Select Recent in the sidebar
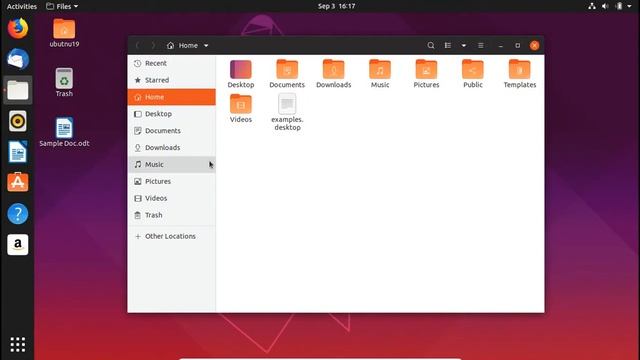Image resolution: width=640 pixels, height=360 pixels. pyautogui.click(x=171, y=63)
